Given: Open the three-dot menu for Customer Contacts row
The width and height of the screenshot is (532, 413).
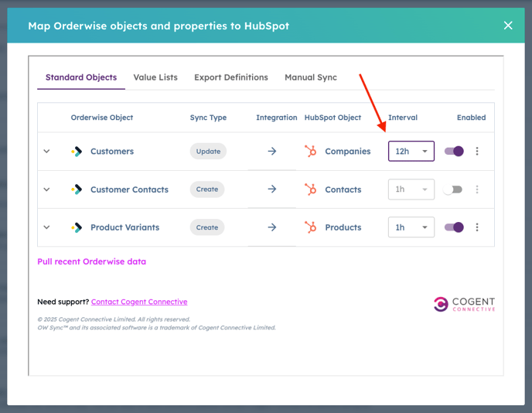Looking at the screenshot, I should click(x=477, y=189).
